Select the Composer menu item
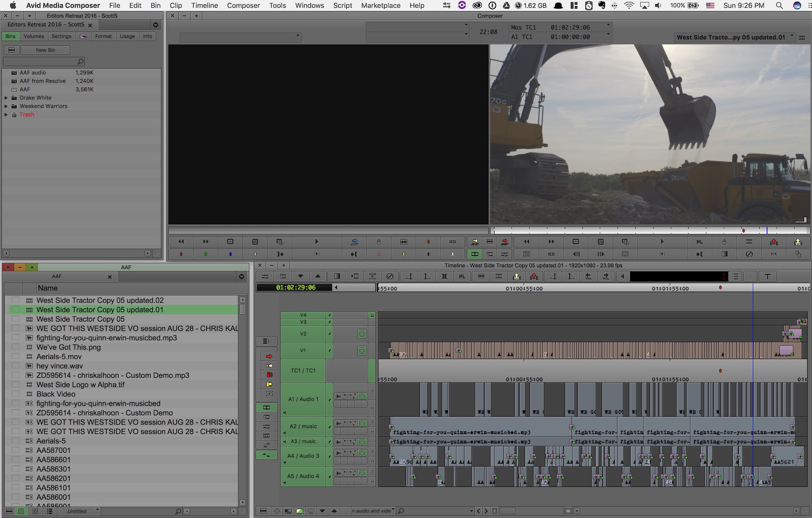 (x=244, y=5)
